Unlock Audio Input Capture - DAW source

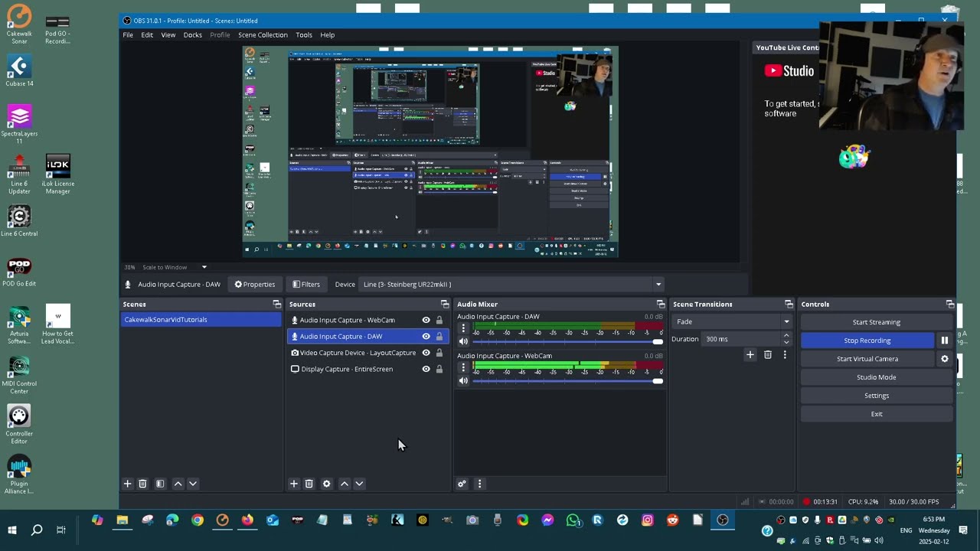click(x=439, y=336)
